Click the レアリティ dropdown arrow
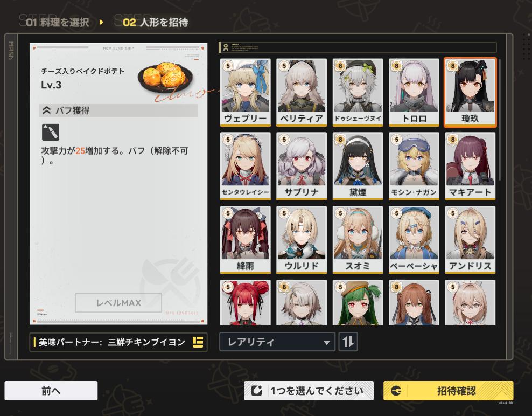 coord(326,343)
